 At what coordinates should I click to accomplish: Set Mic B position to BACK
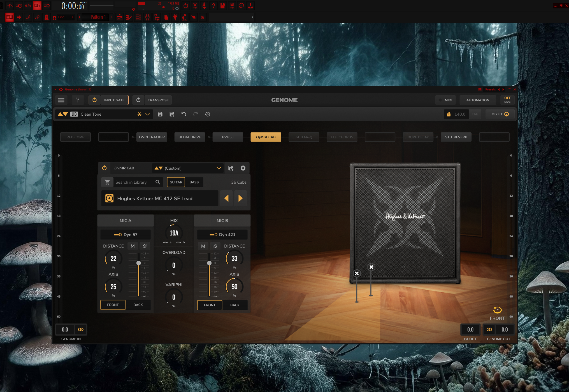(x=235, y=305)
